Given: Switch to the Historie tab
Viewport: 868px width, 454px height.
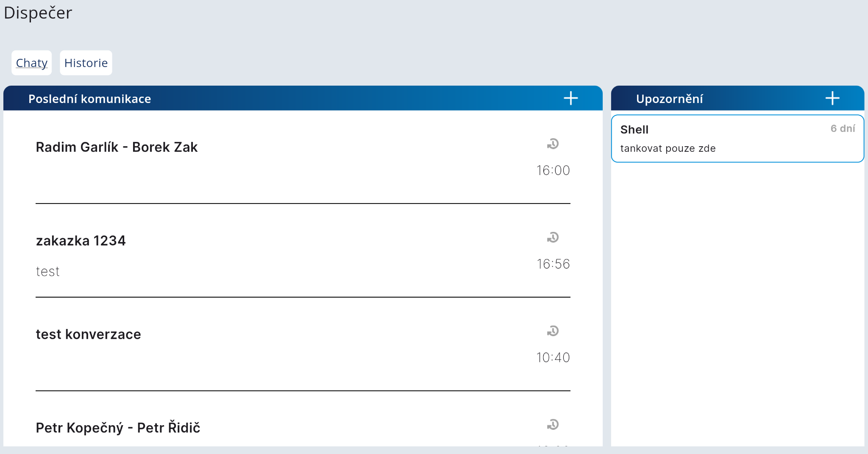Looking at the screenshot, I should tap(86, 63).
